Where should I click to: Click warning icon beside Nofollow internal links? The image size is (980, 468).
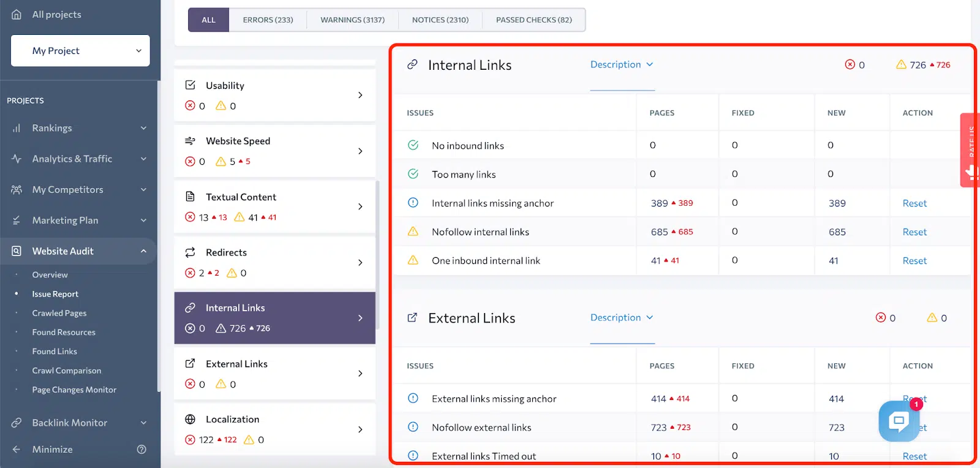click(x=413, y=232)
